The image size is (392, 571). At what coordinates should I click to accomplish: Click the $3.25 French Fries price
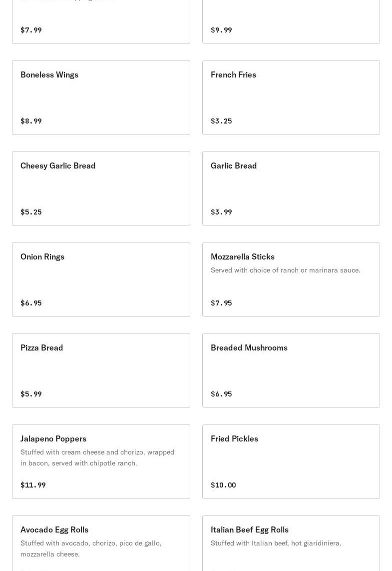coord(221,121)
